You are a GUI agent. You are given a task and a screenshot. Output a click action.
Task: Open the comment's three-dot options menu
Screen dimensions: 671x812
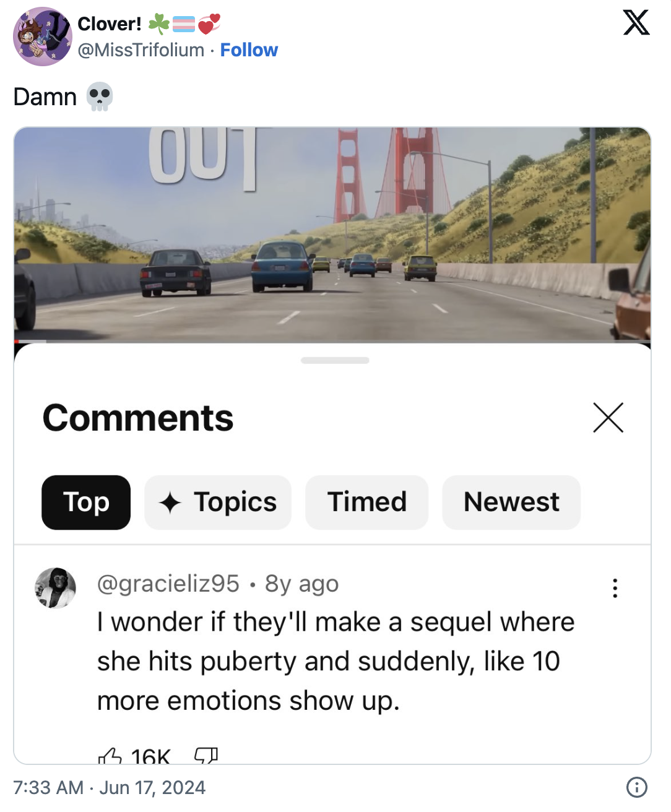tap(615, 588)
